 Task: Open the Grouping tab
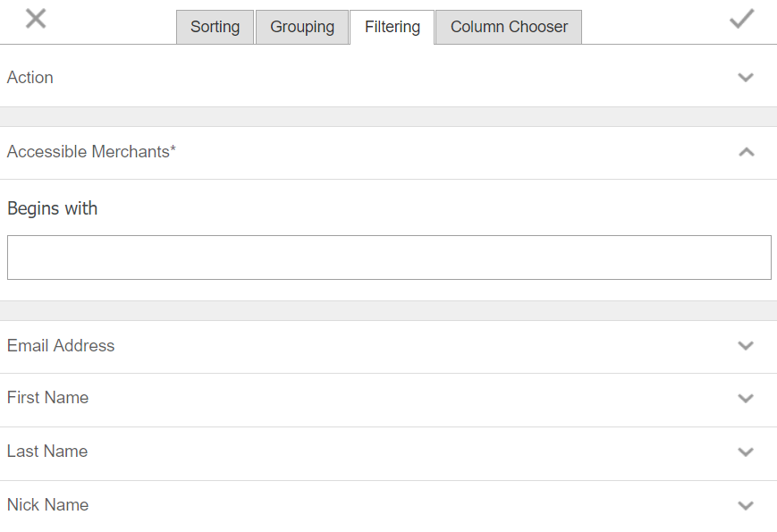[302, 27]
